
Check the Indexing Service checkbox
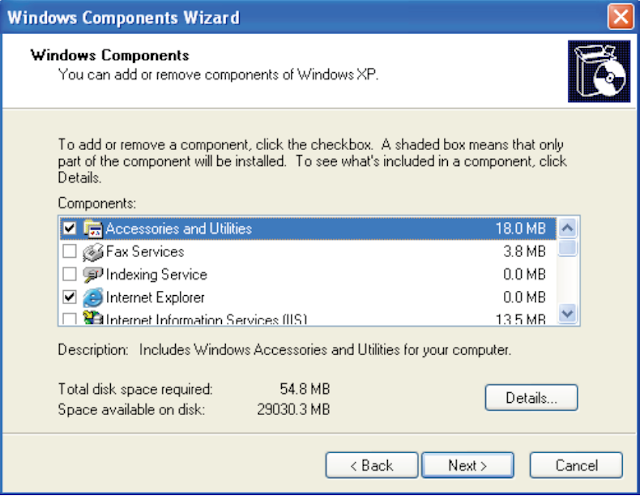click(69, 275)
